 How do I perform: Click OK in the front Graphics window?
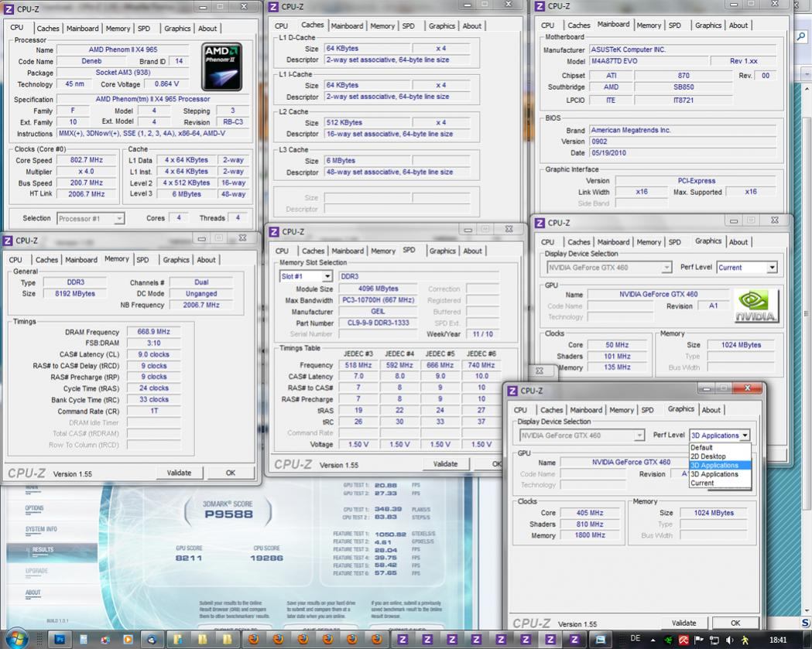(x=735, y=623)
